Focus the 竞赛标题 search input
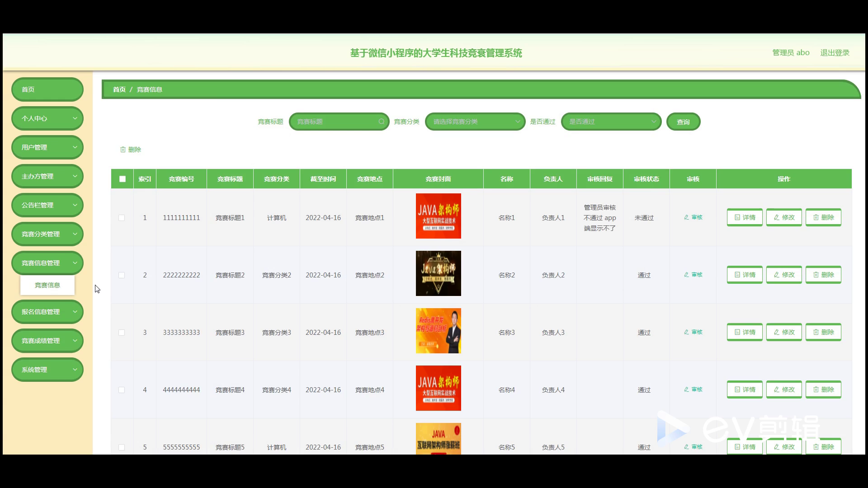The image size is (868, 488). pos(339,122)
